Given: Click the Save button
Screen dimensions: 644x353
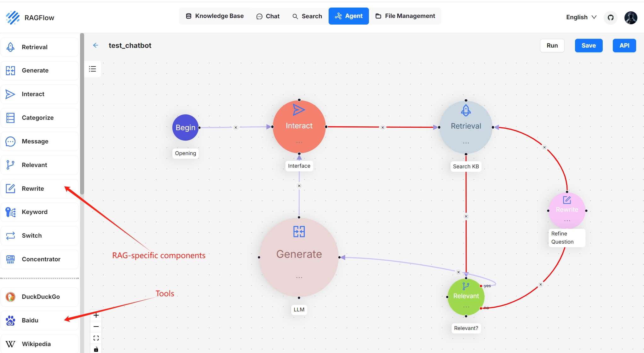Looking at the screenshot, I should click(589, 46).
